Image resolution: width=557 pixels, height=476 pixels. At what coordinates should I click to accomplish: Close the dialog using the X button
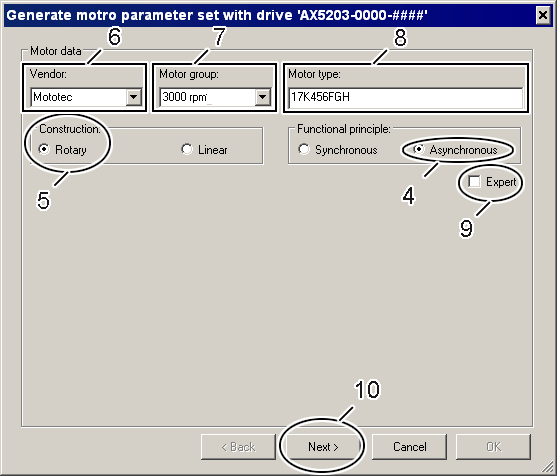[543, 15]
